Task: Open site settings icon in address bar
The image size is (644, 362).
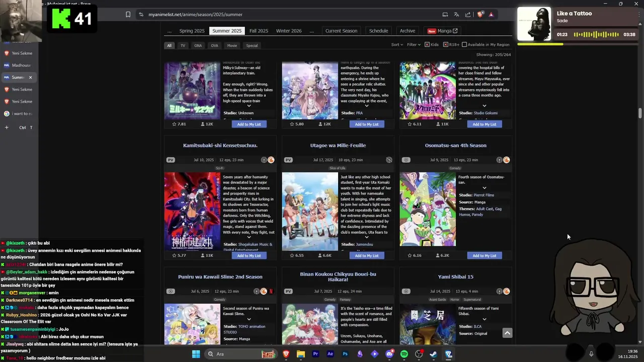Action: point(141,15)
